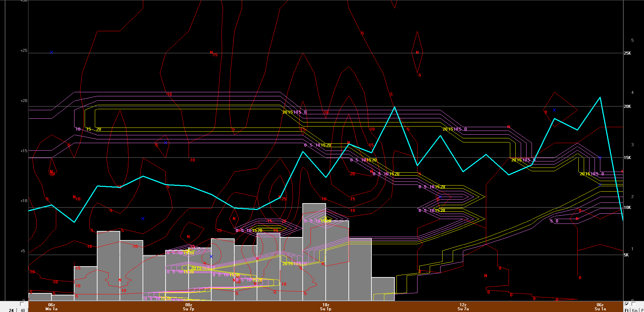Select 00z Su 7p on the time axis

click(189, 307)
